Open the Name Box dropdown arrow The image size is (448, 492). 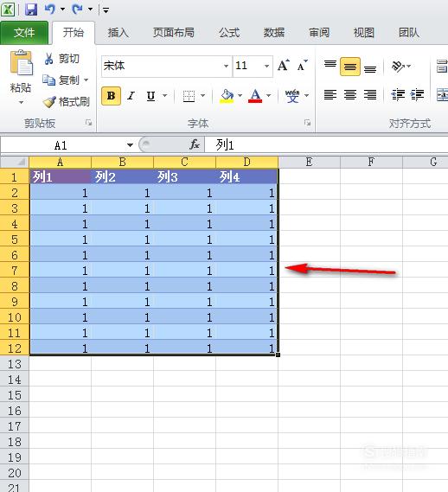click(x=130, y=145)
